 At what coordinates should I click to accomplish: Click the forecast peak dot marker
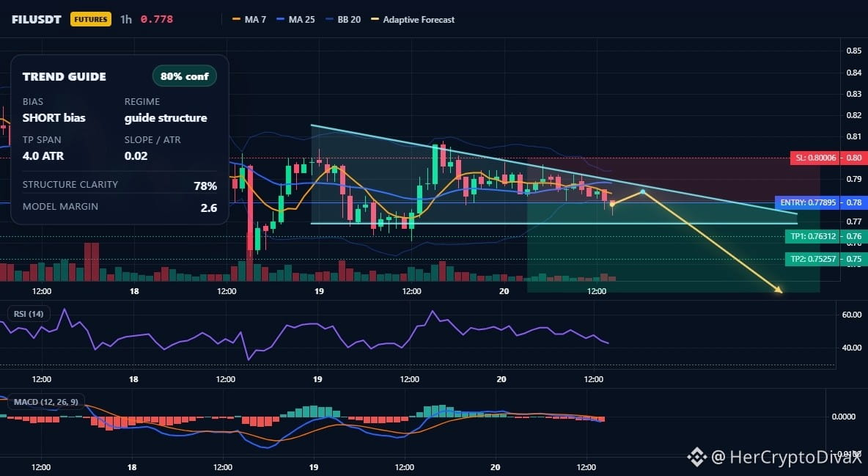click(643, 191)
